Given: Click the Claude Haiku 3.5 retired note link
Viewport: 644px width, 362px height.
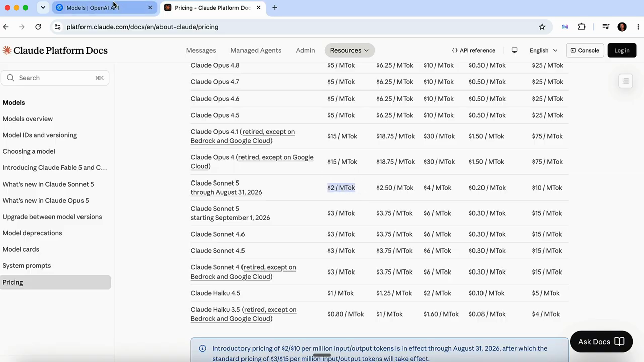Looking at the screenshot, I should (x=244, y=314).
